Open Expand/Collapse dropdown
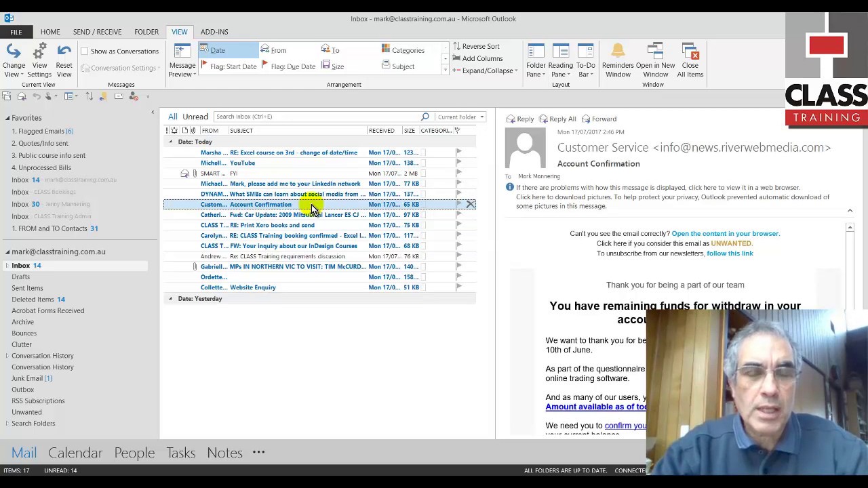Image resolution: width=868 pixels, height=488 pixels. (485, 70)
